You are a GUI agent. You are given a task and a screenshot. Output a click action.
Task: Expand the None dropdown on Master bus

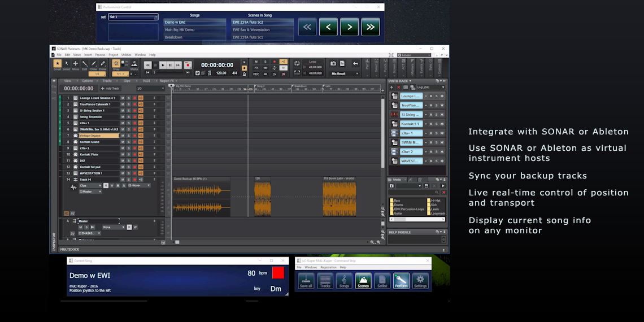(x=114, y=227)
